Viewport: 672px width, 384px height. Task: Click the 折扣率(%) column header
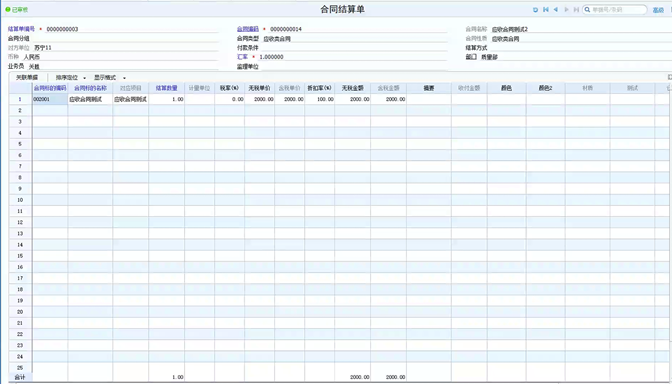[x=319, y=88]
